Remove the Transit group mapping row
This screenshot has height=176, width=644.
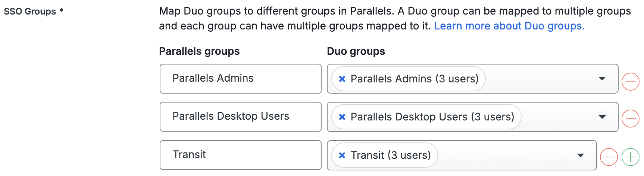609,157
